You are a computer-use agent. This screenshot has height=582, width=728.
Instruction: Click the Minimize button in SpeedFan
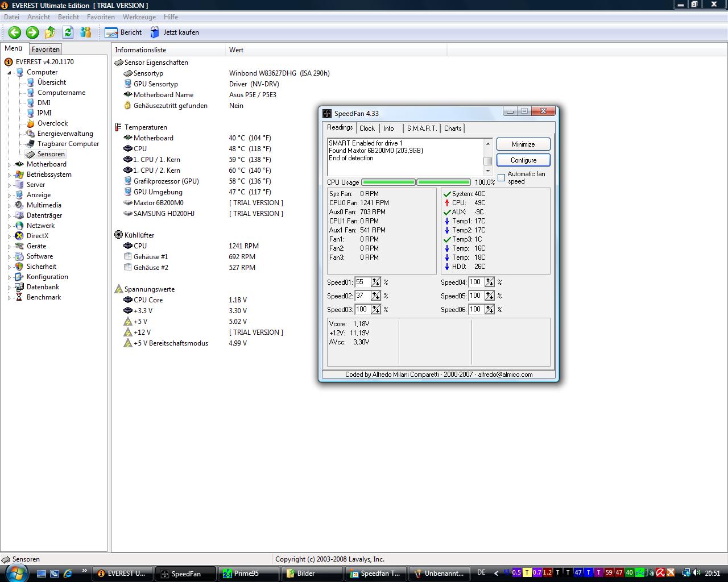[x=523, y=144]
